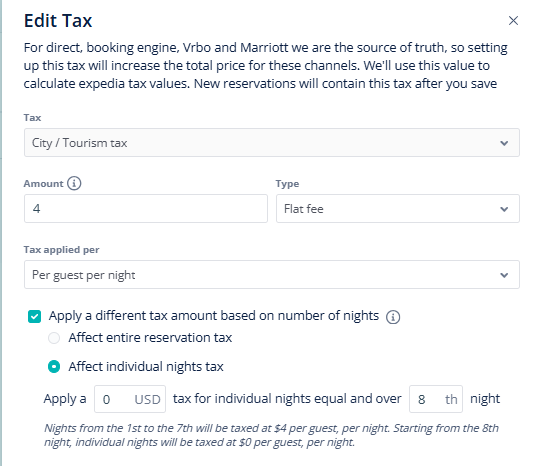Click the 'Affect individual nights tax' label text

pos(146,367)
